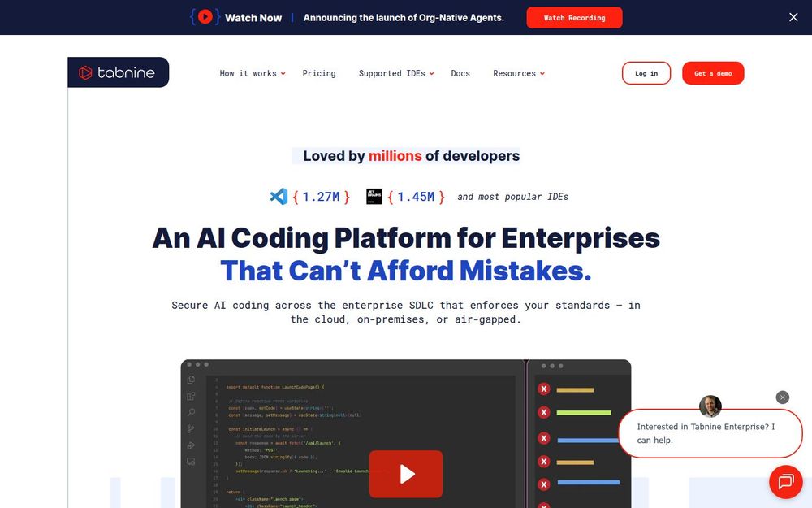Open the Pricing page
812x508 pixels.
tap(319, 74)
